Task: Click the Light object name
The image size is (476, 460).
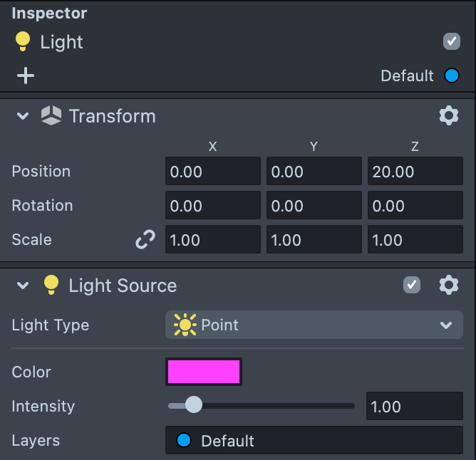Action: pos(61,42)
